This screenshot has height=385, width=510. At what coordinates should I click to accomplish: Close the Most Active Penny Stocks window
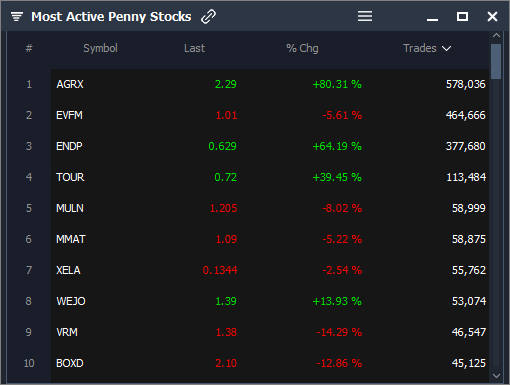pyautogui.click(x=492, y=16)
